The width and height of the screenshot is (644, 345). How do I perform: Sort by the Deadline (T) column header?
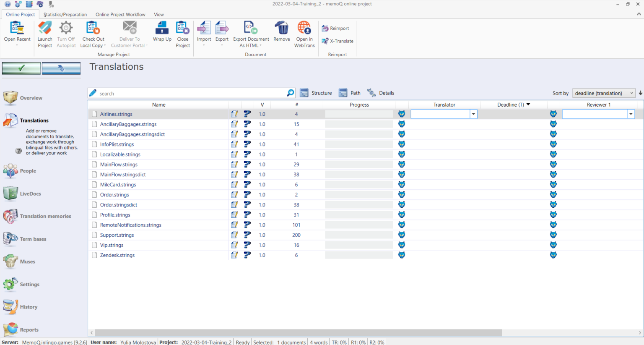coord(514,105)
